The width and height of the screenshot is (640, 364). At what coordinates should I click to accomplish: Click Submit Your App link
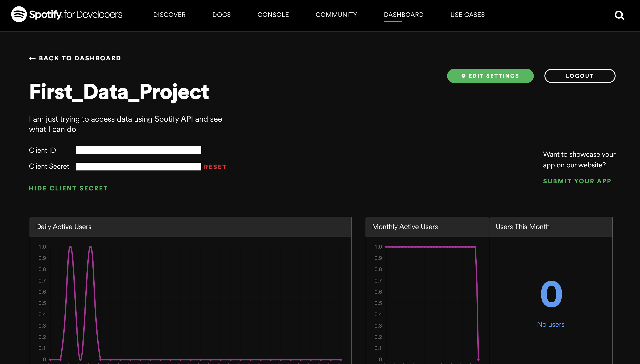[x=577, y=181]
